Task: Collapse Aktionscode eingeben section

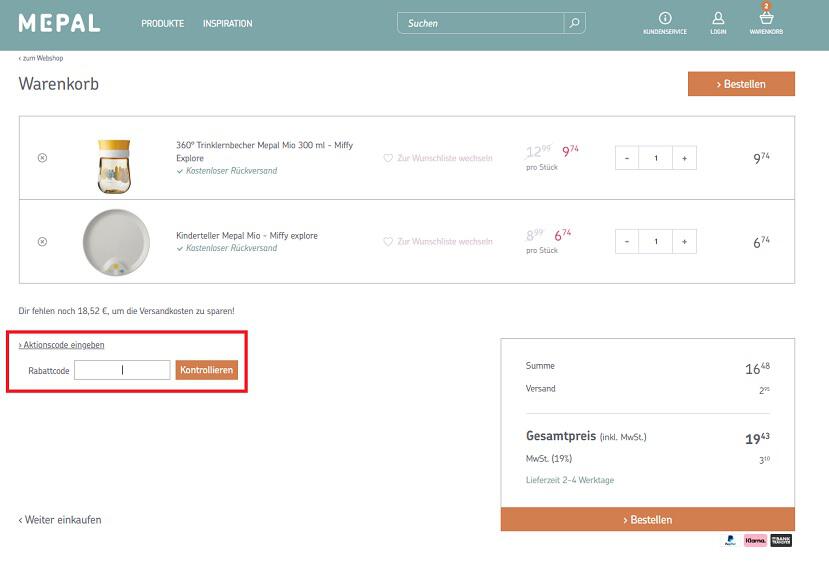Action: coord(61,345)
